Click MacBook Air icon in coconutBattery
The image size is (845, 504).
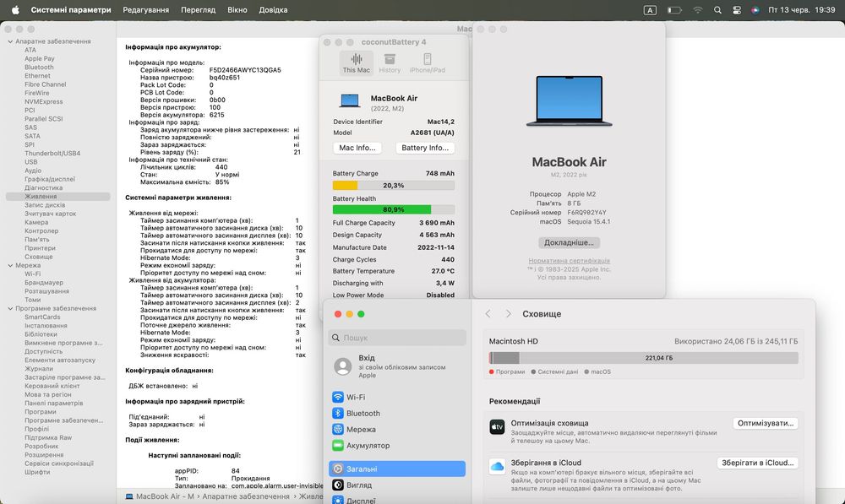350,100
